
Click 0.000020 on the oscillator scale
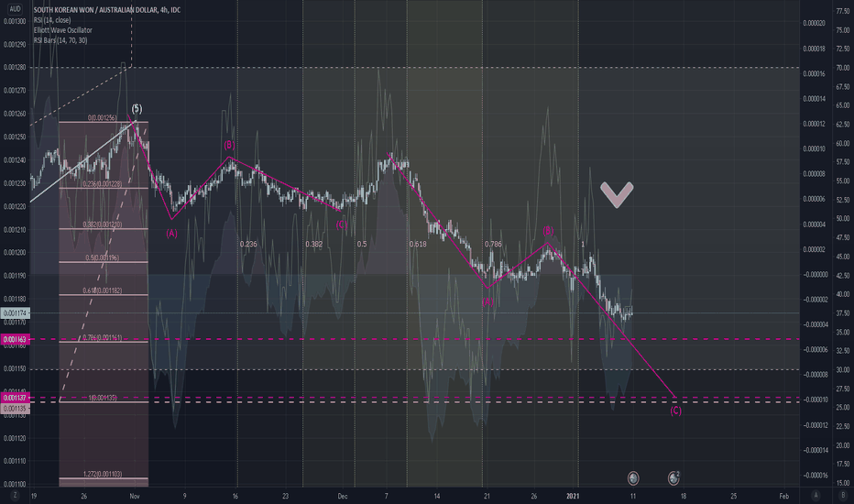tap(814, 23)
